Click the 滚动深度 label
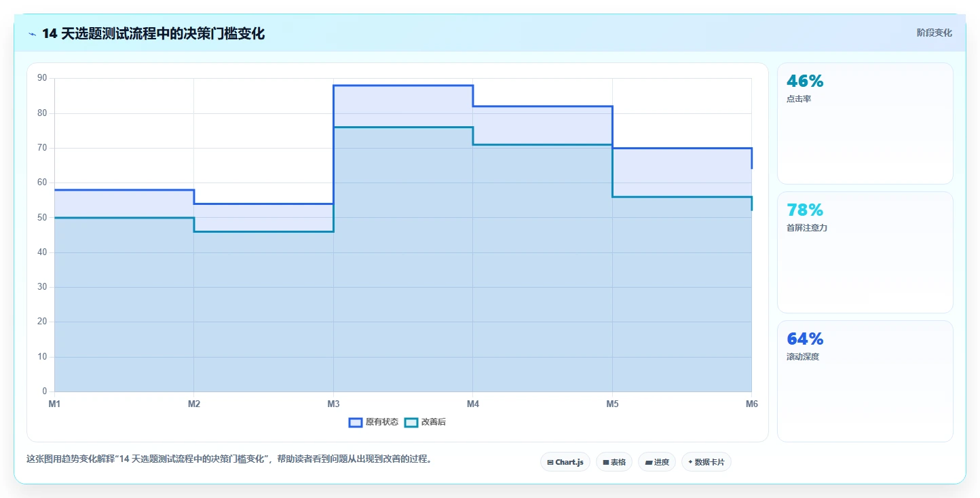The height and width of the screenshot is (498, 980). coord(803,357)
